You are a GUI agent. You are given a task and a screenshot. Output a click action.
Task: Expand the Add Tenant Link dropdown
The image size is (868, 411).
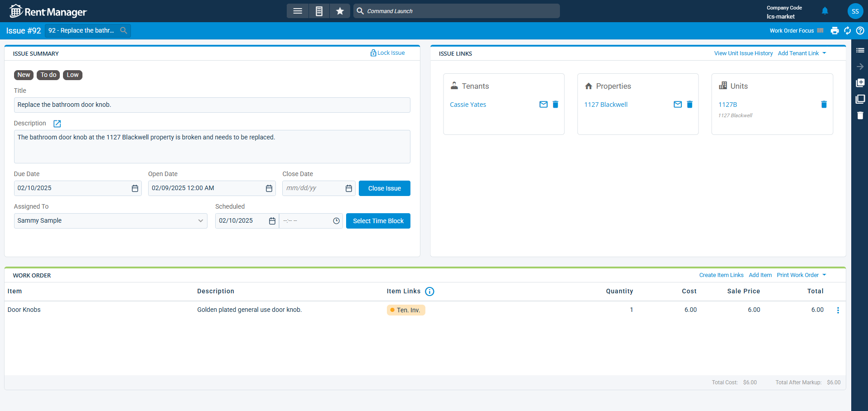coord(801,53)
